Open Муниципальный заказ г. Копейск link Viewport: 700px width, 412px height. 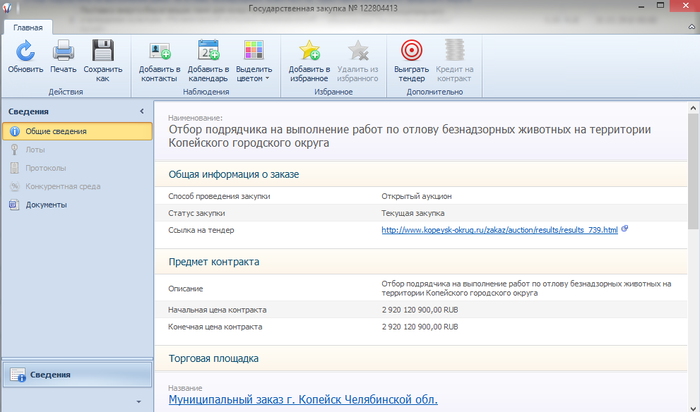[x=303, y=399]
